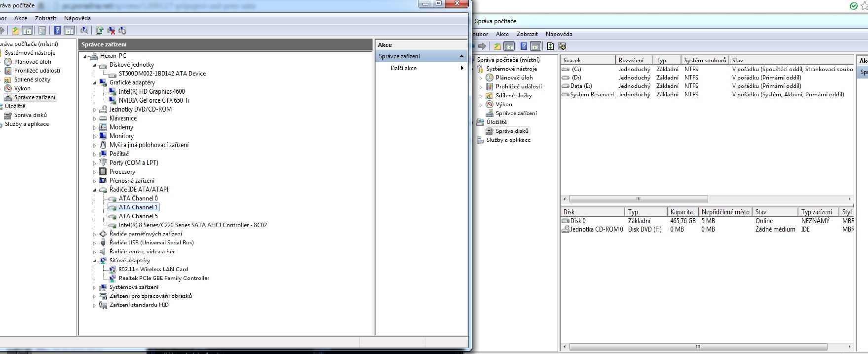Click Forward arrow in Disk Management window toolbar

482,46
